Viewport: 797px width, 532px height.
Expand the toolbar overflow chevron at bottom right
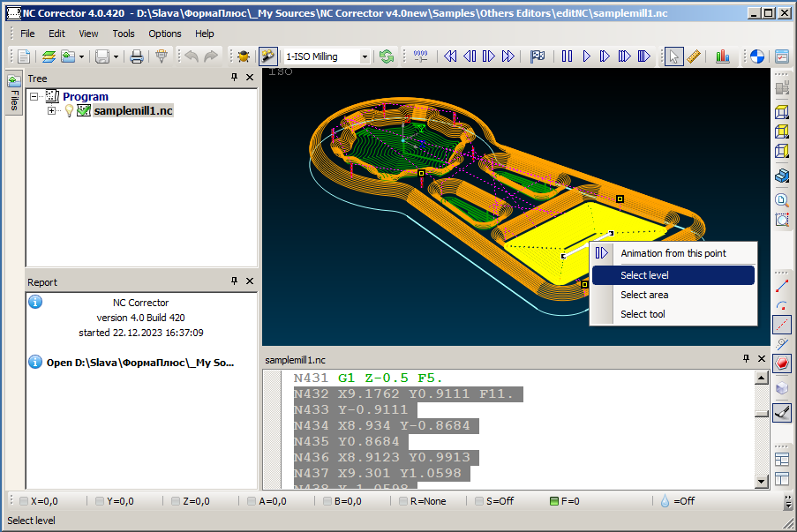(x=788, y=501)
